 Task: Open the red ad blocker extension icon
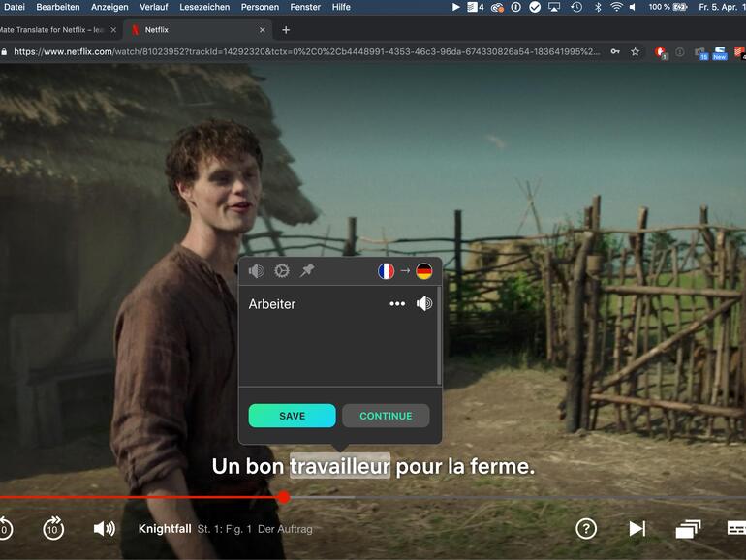click(x=661, y=52)
